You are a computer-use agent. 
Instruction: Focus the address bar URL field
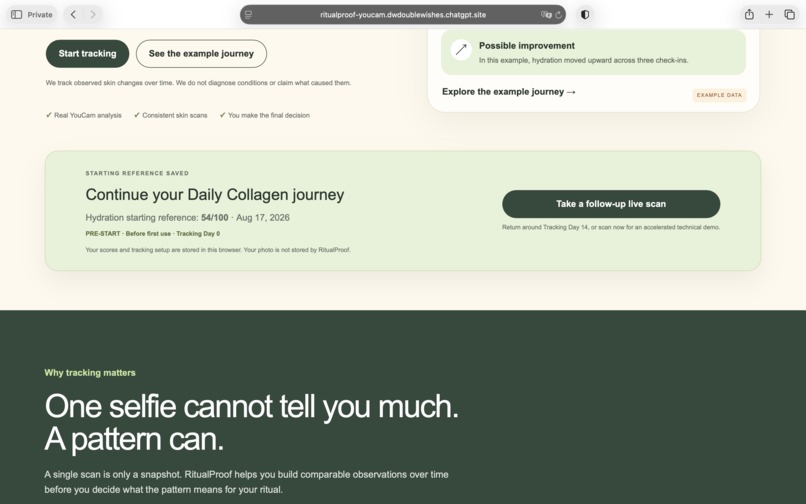(x=403, y=14)
